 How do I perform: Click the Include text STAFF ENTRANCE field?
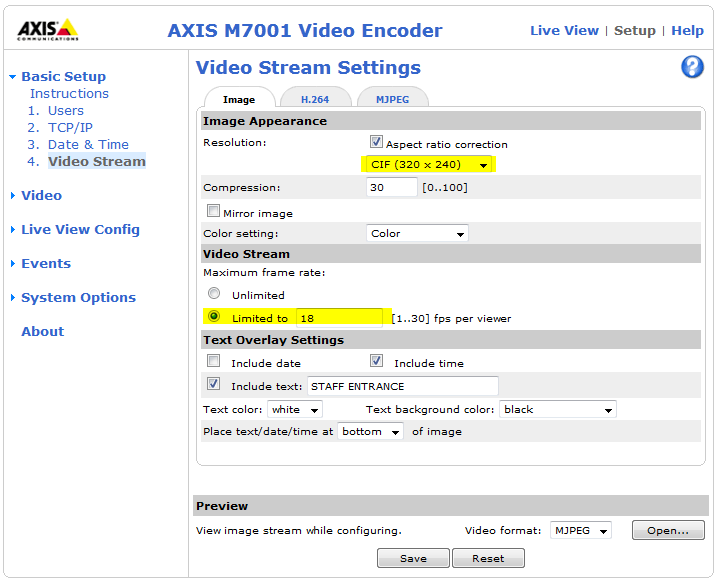tap(402, 386)
